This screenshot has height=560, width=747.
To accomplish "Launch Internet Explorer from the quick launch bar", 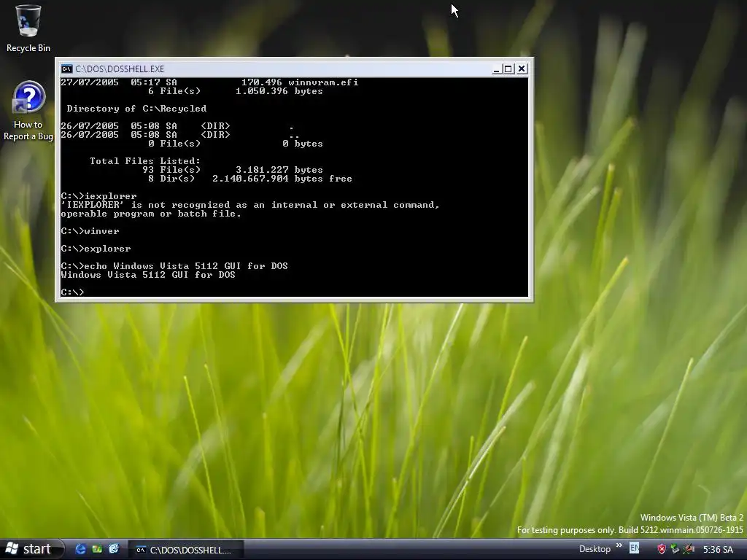I will click(81, 549).
